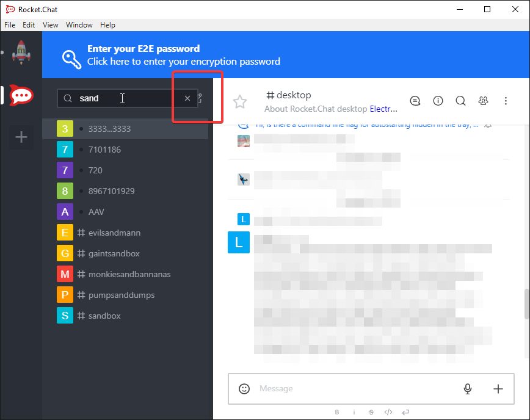Select the Rocket.Chat red speech bubble server
Screen dimensions: 530x420
pos(21,95)
